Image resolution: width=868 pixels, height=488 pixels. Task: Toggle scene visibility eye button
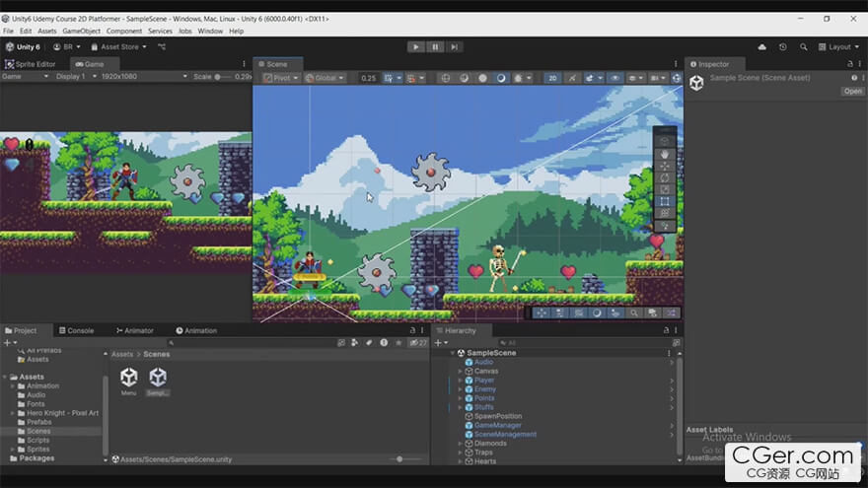[x=615, y=78]
